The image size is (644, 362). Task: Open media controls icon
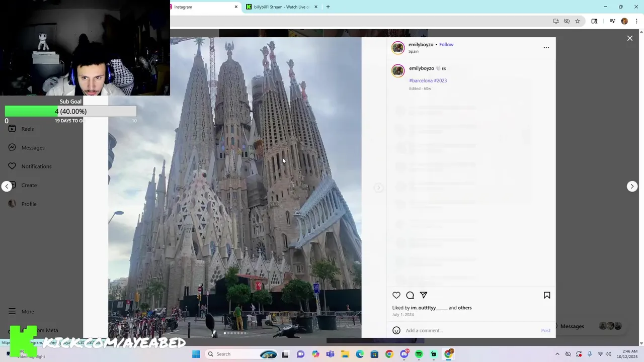point(612,21)
